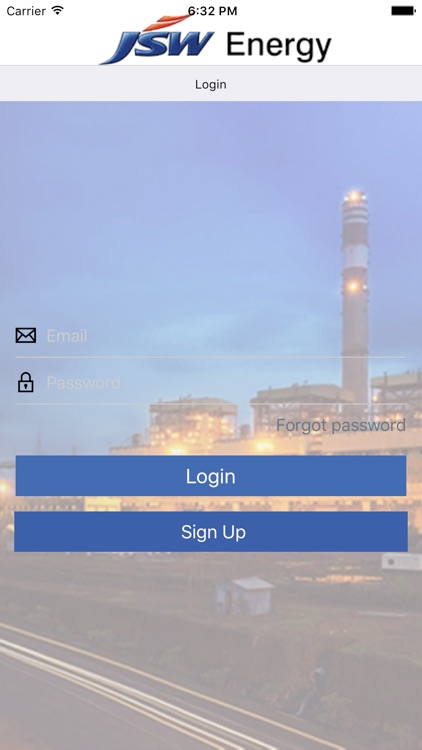Tap the 6:32 PM clock
Screen dimensions: 422x750
(x=212, y=11)
